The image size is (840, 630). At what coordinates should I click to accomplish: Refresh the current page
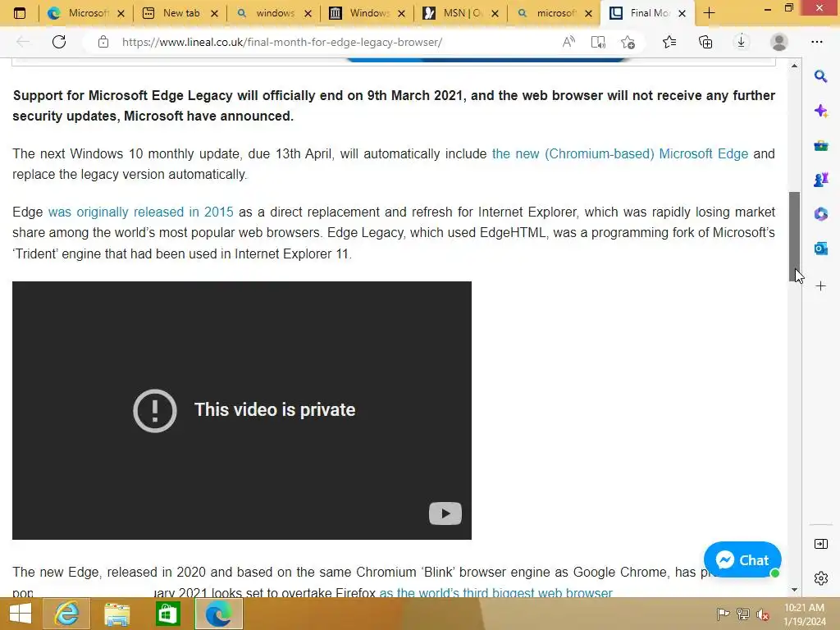point(59,42)
